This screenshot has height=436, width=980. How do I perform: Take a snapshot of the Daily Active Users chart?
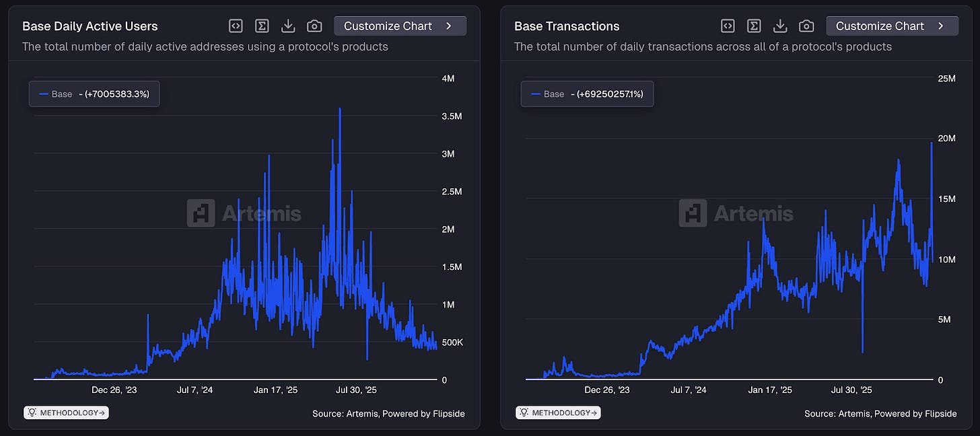tap(314, 26)
